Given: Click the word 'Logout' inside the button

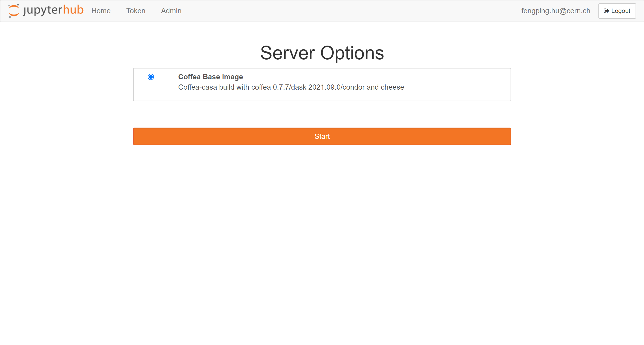Looking at the screenshot, I should (621, 11).
